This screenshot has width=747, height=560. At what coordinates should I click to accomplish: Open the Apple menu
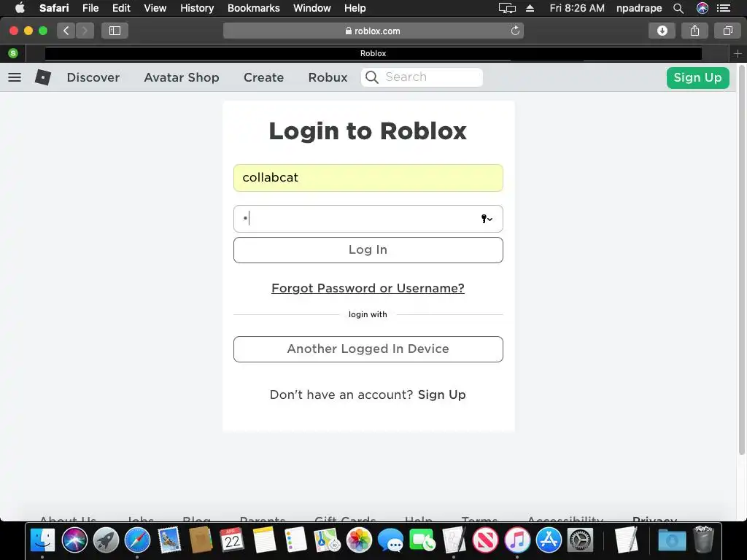20,8
